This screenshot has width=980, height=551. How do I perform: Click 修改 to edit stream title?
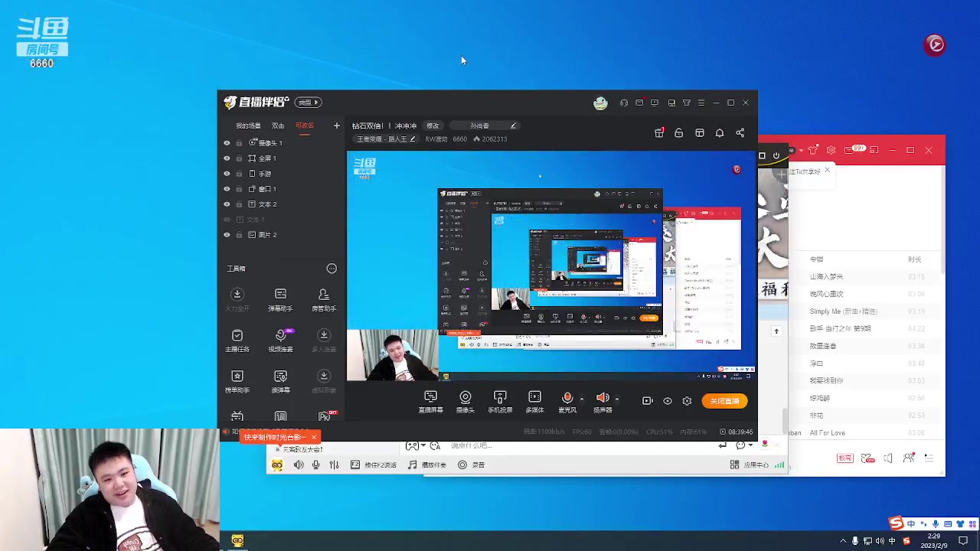(x=433, y=126)
